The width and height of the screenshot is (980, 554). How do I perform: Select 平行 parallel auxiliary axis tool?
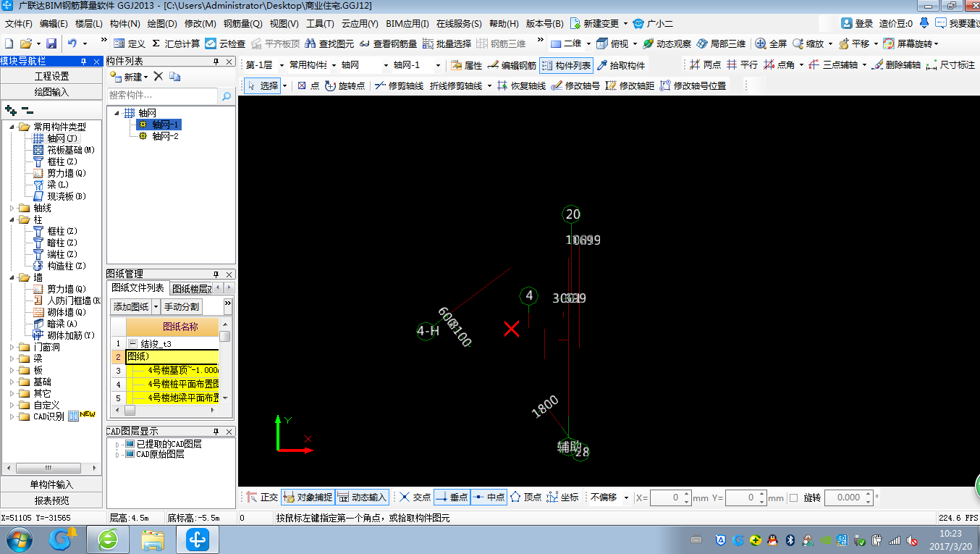click(x=742, y=65)
